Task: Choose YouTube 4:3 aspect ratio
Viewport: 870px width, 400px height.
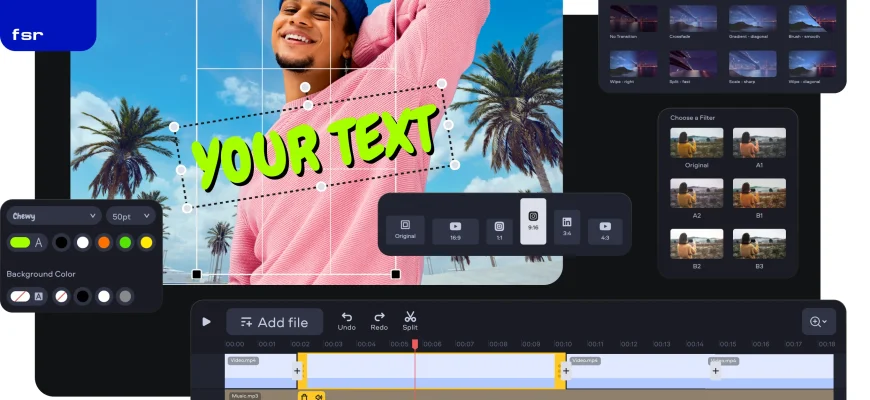Action: 605,231
